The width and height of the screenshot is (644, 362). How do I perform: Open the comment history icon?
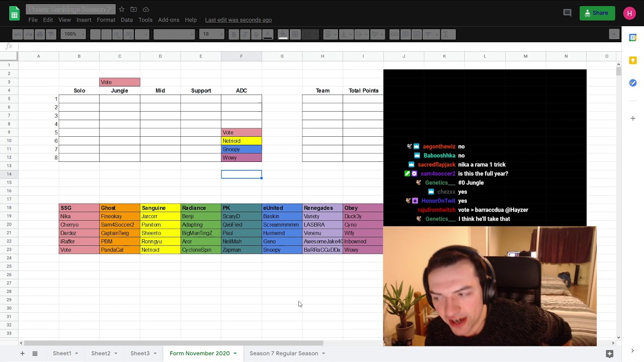(568, 13)
